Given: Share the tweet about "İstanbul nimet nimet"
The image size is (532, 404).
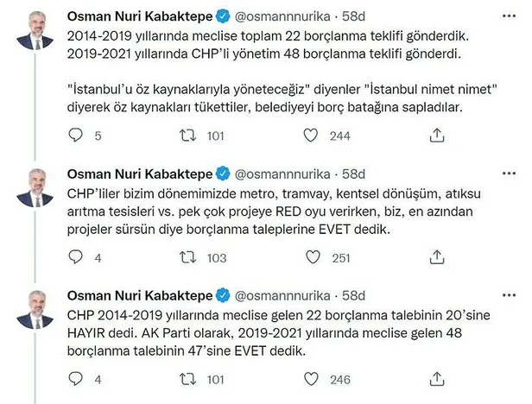Looking at the screenshot, I should [x=437, y=135].
